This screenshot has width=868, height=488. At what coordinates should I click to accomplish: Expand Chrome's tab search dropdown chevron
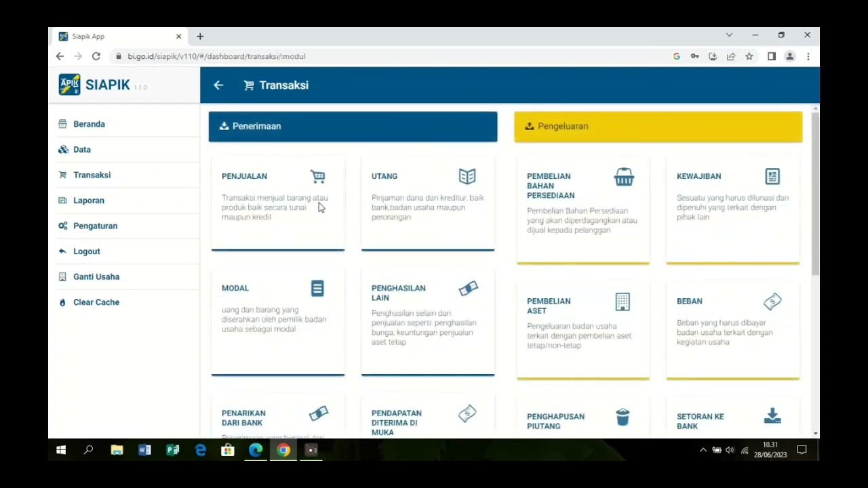coord(729,35)
